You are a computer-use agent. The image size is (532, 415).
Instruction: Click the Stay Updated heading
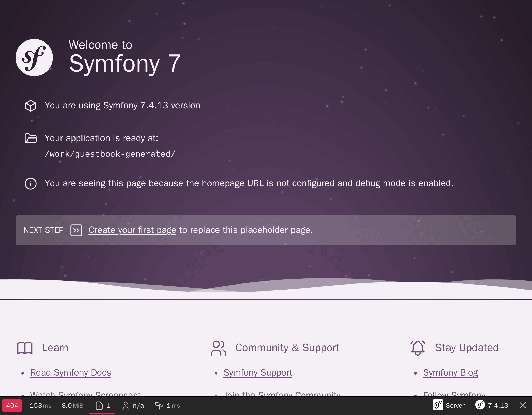coord(467,348)
